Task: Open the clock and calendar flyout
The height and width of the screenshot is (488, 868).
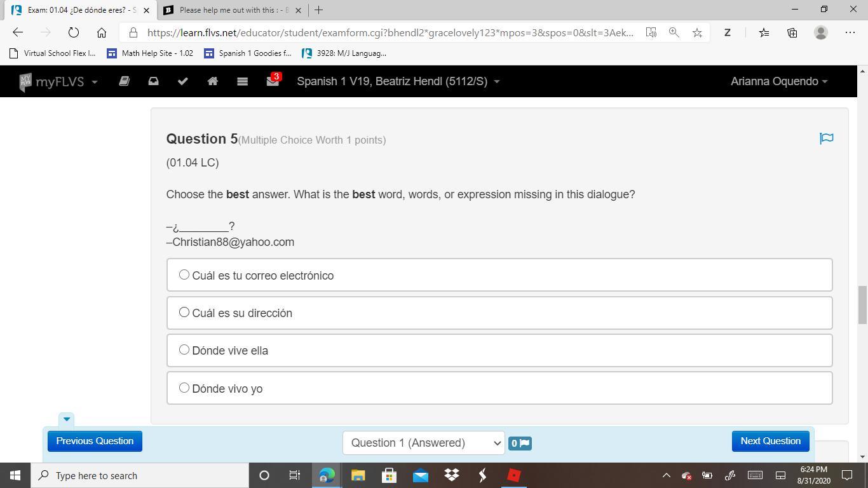Action: pyautogui.click(x=813, y=475)
